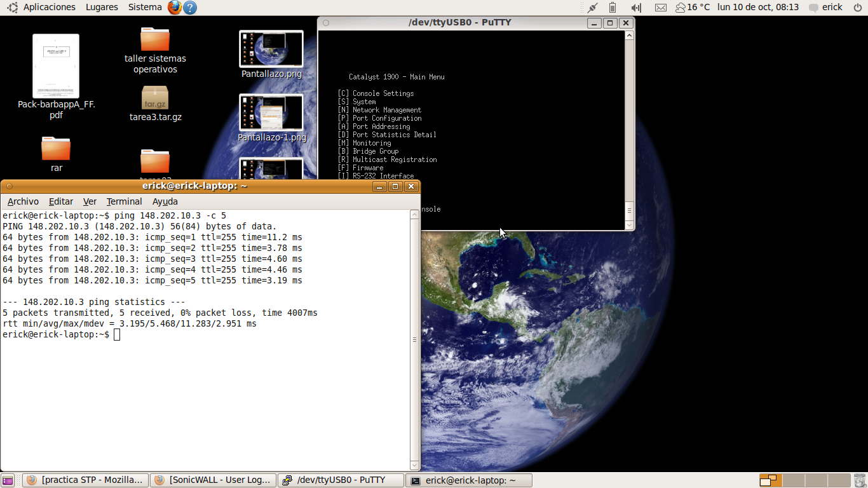Open the Terminal menu in the menubar
Viewport: 868px width, 488px height.
pos(124,201)
